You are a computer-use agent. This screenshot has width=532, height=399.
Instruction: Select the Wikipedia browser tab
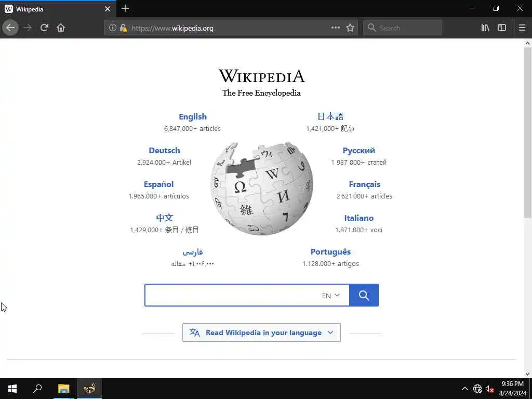pyautogui.click(x=58, y=9)
